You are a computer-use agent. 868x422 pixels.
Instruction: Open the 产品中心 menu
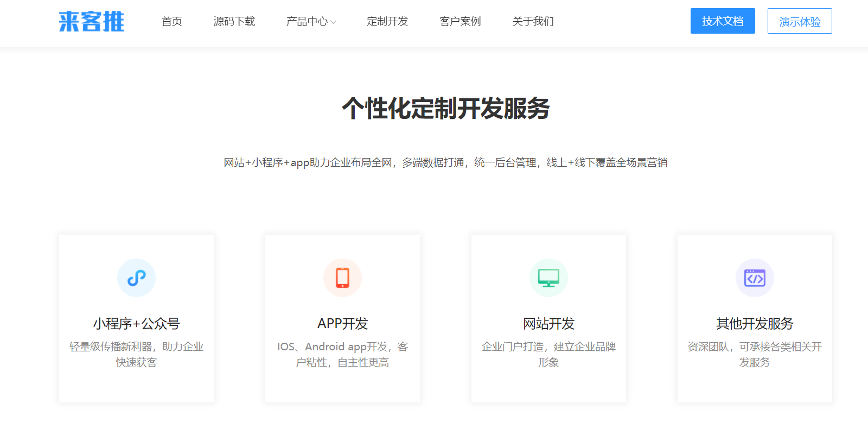pos(307,21)
